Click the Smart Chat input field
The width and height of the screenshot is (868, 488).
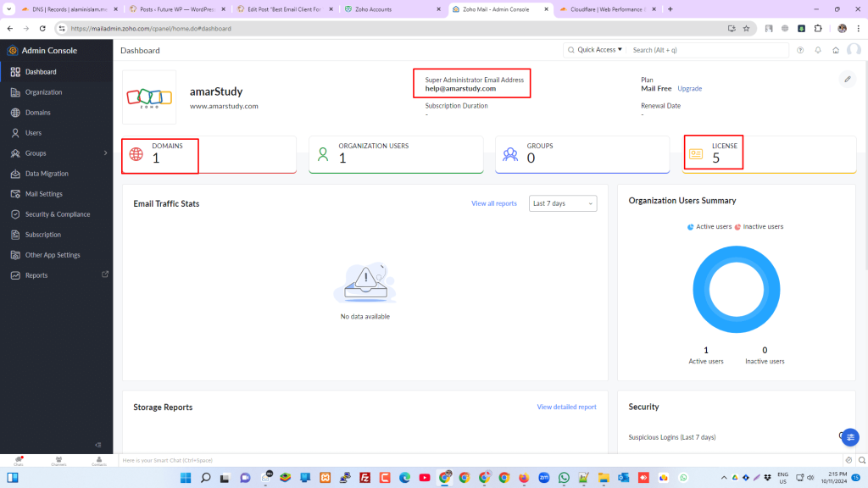tap(481, 460)
